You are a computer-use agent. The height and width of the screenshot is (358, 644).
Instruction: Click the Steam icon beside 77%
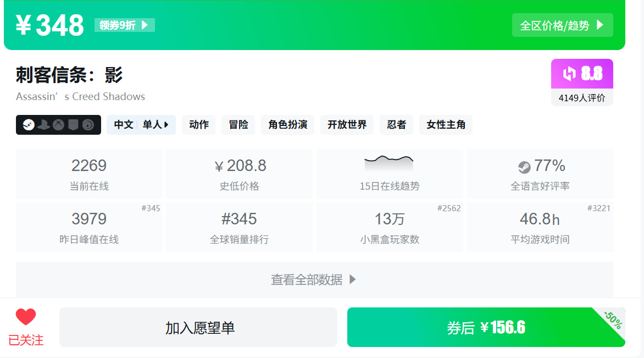tap(524, 167)
